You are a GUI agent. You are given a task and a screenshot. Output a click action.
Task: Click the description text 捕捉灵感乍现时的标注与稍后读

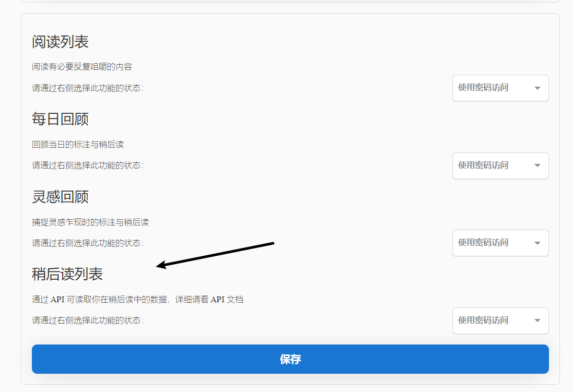tap(89, 222)
